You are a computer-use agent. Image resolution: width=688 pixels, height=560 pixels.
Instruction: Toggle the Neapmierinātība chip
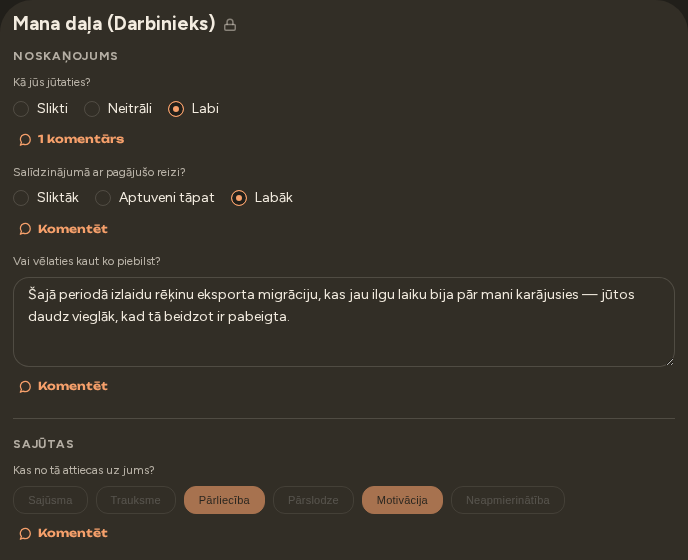(508, 500)
